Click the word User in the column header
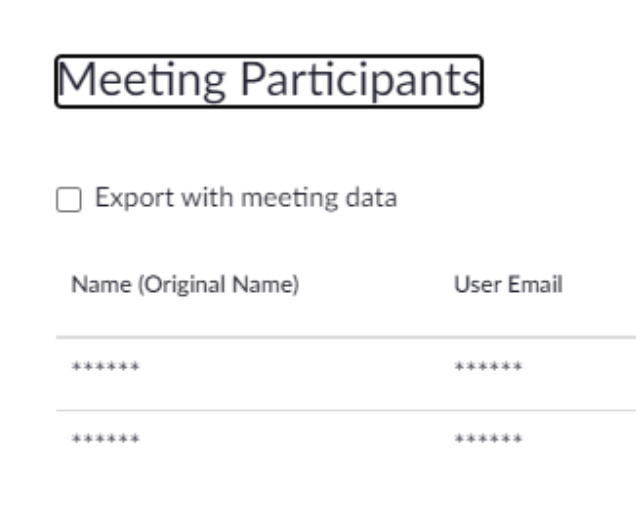Viewport: 636px width, 514px height. tap(478, 284)
